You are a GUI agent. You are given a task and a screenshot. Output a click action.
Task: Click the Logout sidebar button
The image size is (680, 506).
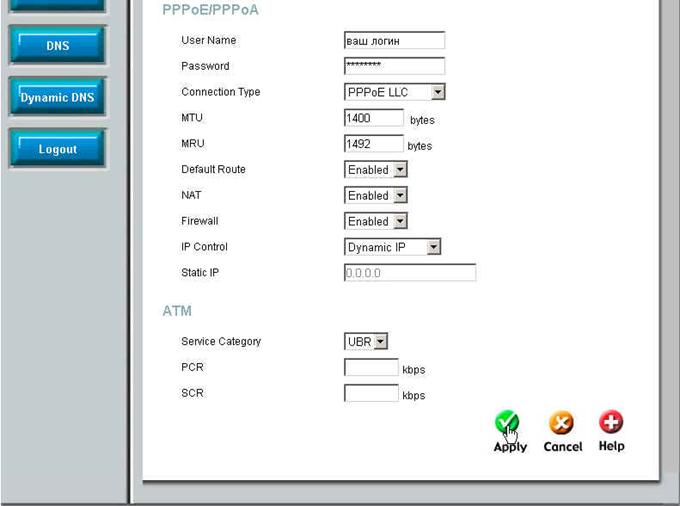pos(57,149)
